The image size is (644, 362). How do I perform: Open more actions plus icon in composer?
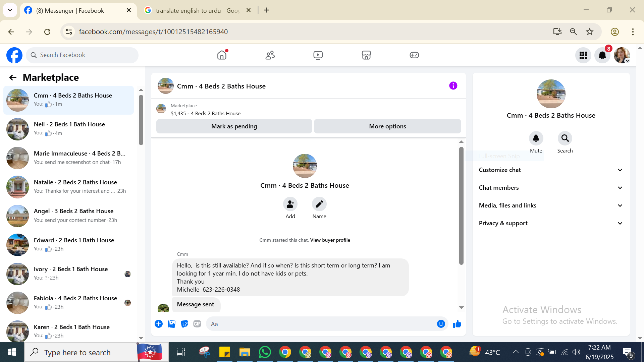159,324
